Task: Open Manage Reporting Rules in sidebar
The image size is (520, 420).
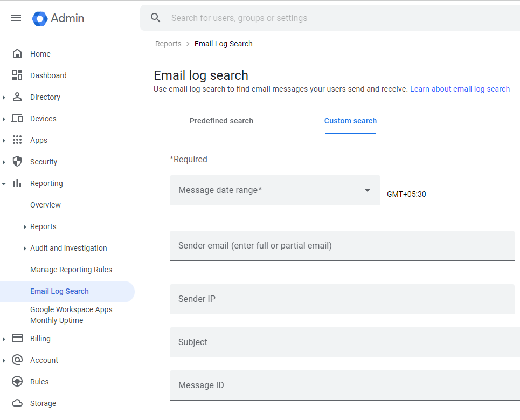Action: pyautogui.click(x=71, y=270)
